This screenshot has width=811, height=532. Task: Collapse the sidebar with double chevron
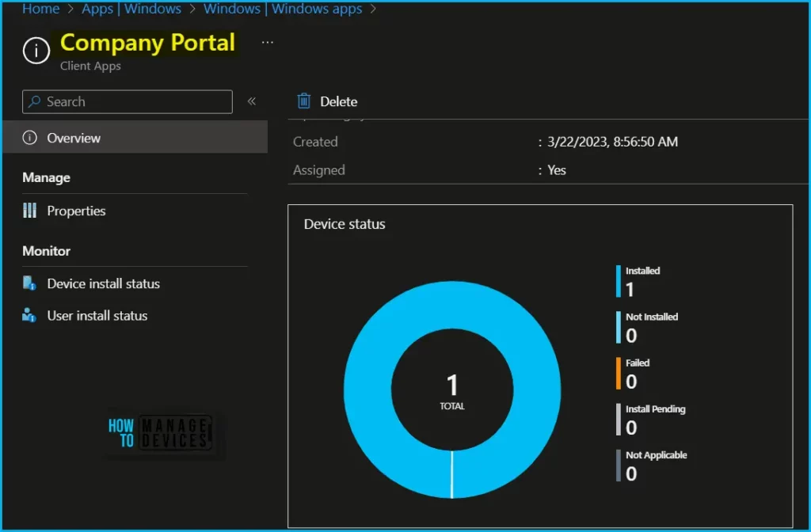(x=251, y=101)
